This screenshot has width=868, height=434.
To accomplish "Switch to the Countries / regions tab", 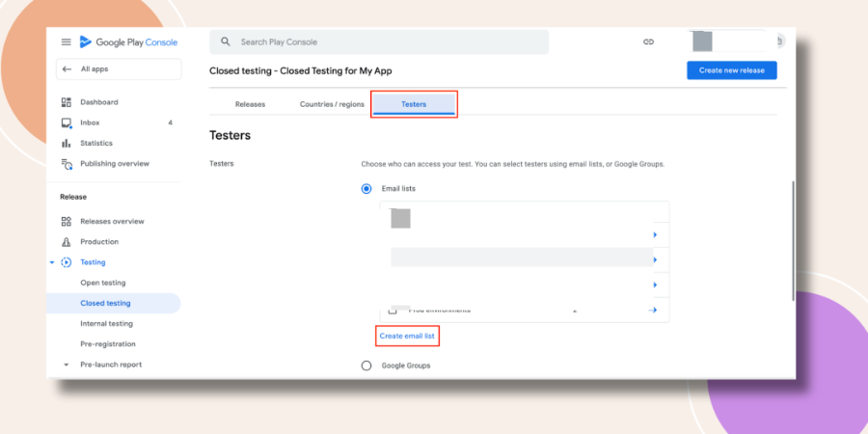I will point(332,104).
